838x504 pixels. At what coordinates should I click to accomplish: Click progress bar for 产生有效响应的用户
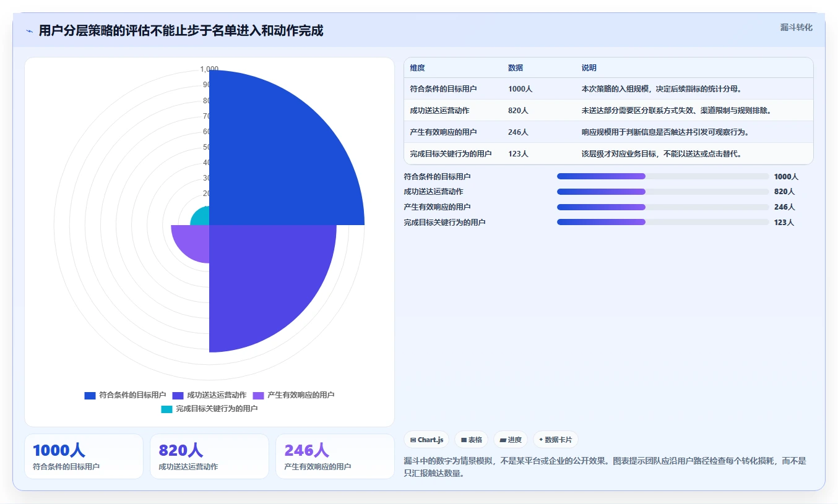[x=663, y=207]
